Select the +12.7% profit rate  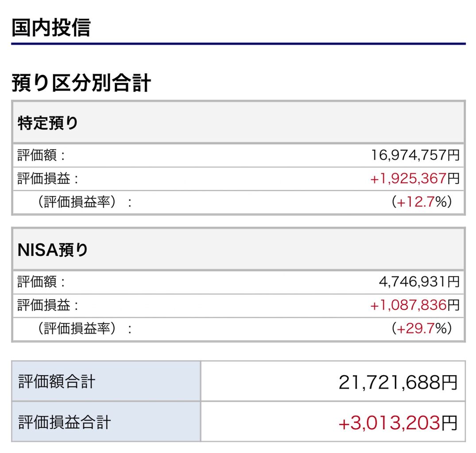(422, 202)
